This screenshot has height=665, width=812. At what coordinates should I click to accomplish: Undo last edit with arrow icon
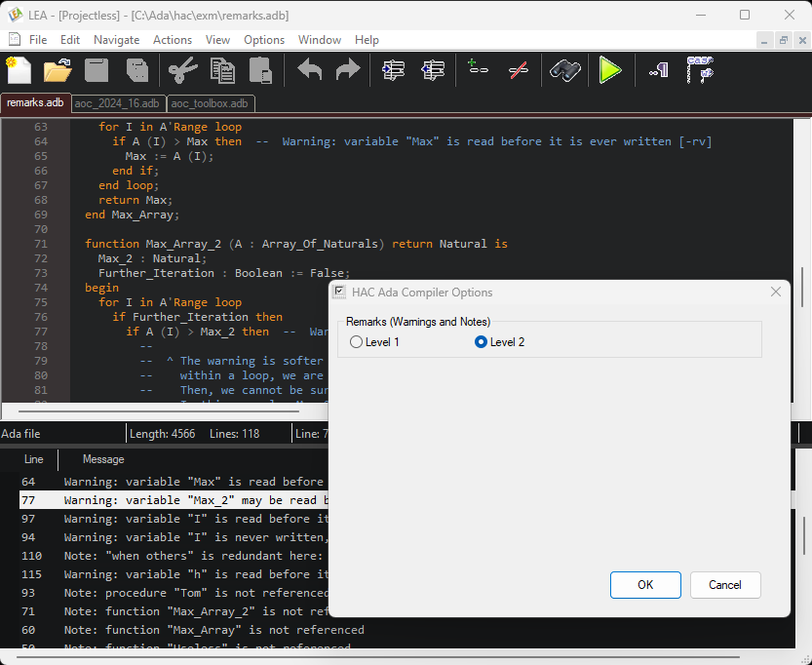pos(310,70)
